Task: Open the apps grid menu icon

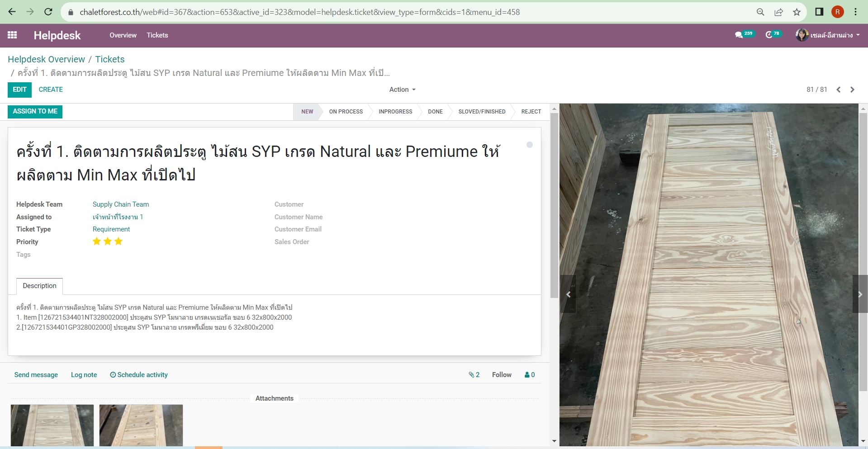Action: [12, 35]
